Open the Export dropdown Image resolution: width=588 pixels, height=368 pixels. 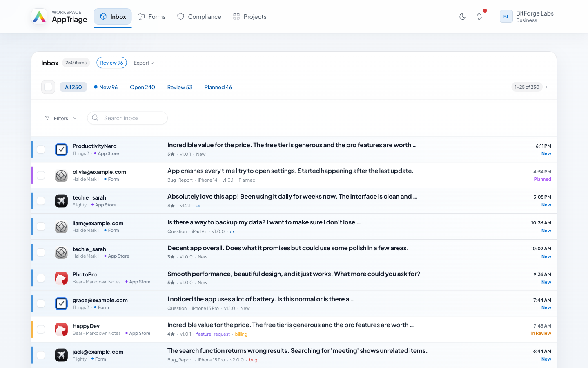click(x=143, y=63)
